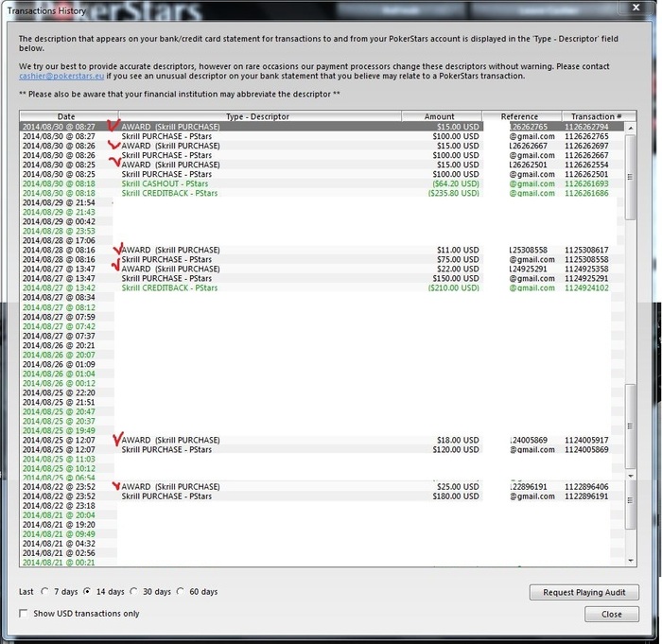Select the $120.00 USD purchase amount

tap(456, 449)
